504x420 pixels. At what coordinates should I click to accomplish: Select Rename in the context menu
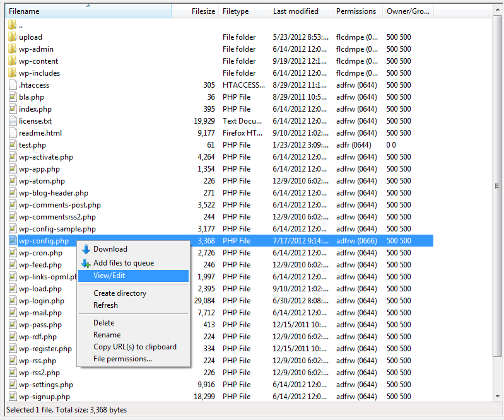pos(133,335)
